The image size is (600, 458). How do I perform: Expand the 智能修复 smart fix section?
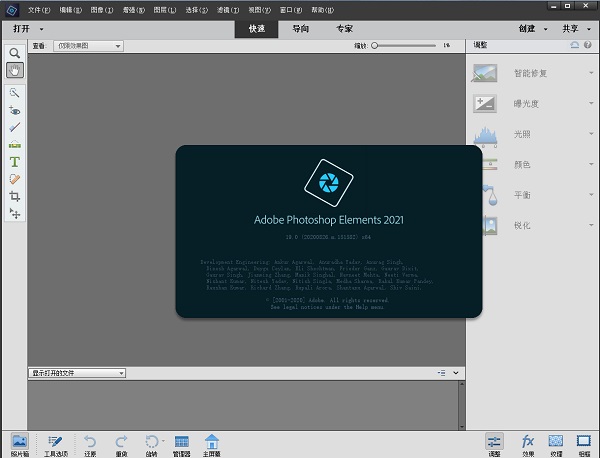[x=591, y=73]
